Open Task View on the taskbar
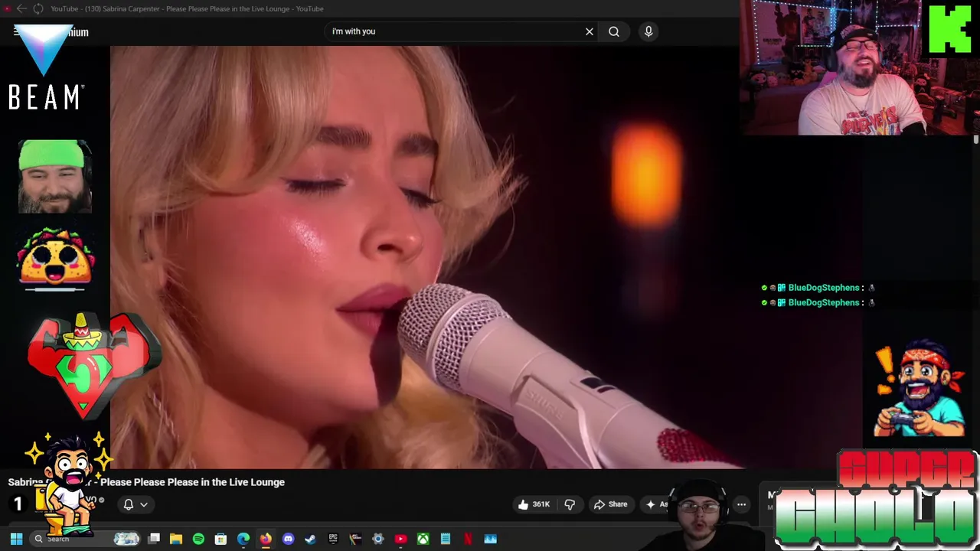 [x=154, y=539]
